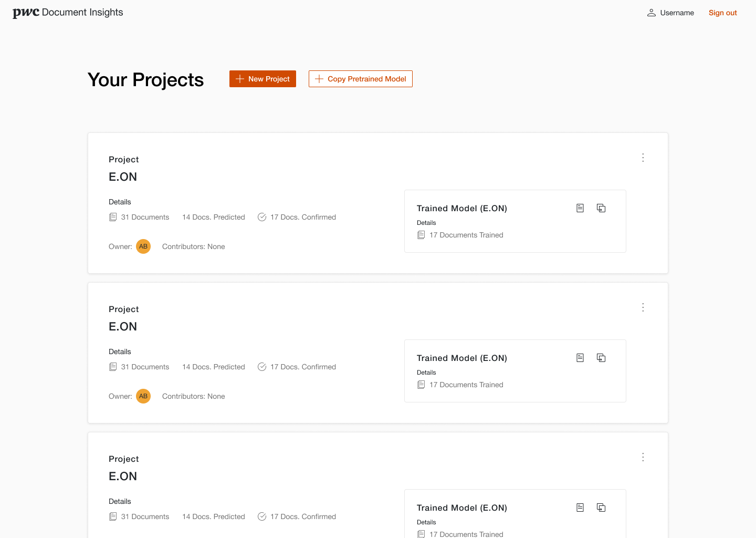This screenshot has width=756, height=538.
Task: Open the three-dot menu on the third project card
Action: pos(643,457)
